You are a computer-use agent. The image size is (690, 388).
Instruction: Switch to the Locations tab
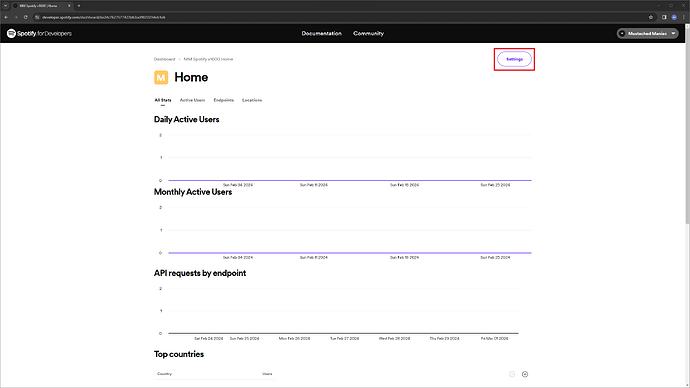coord(252,100)
